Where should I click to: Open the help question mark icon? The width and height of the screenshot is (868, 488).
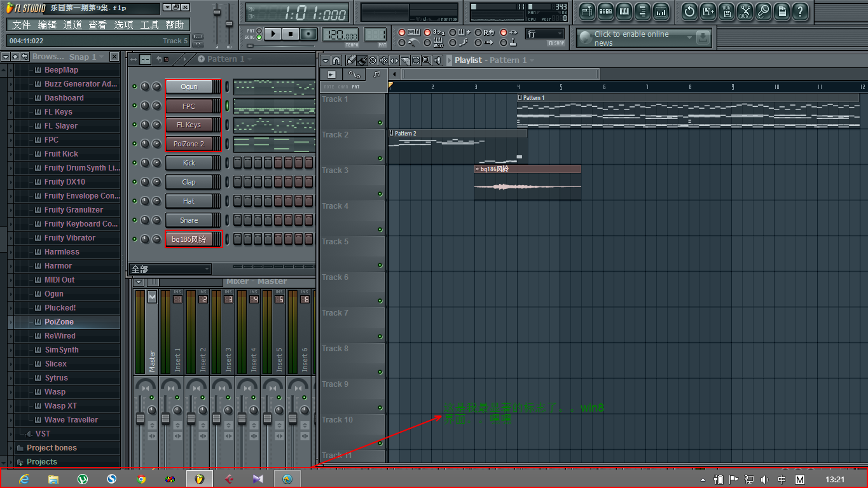point(801,11)
